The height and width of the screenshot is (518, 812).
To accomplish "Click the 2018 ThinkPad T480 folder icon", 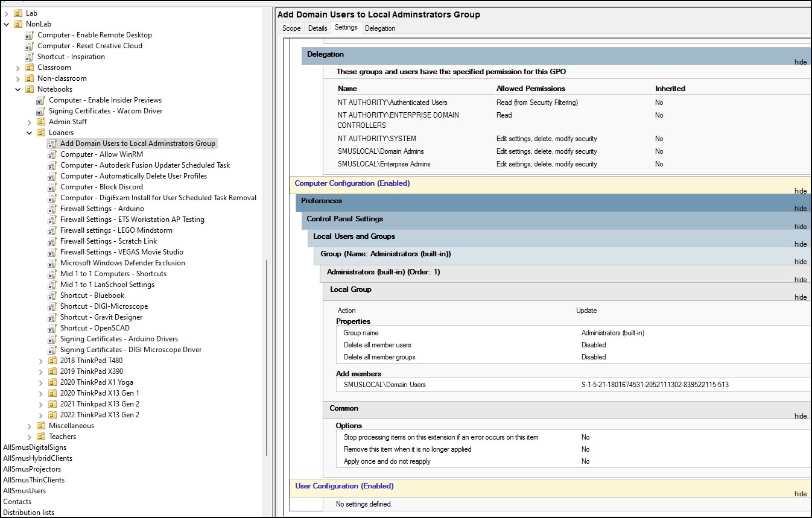I will (x=52, y=361).
